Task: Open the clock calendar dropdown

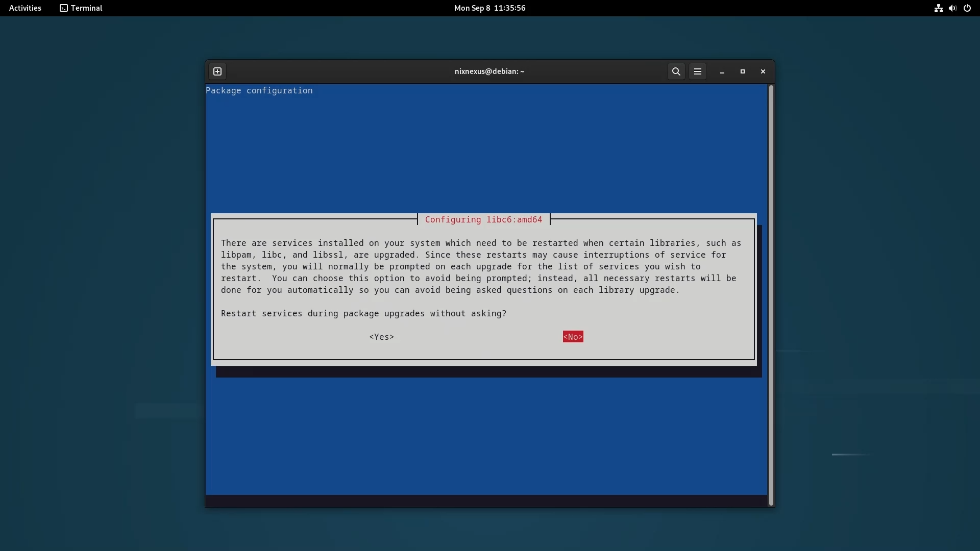Action: point(489,8)
